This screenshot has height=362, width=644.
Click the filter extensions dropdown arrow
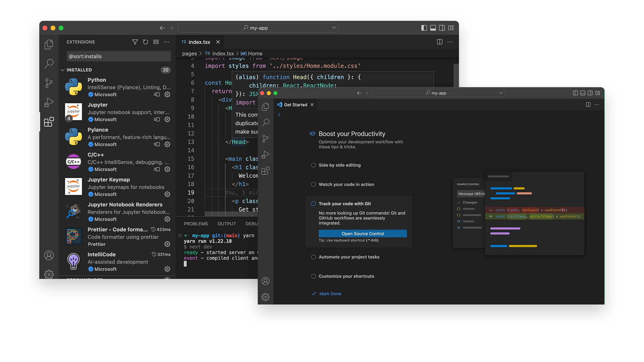[135, 42]
